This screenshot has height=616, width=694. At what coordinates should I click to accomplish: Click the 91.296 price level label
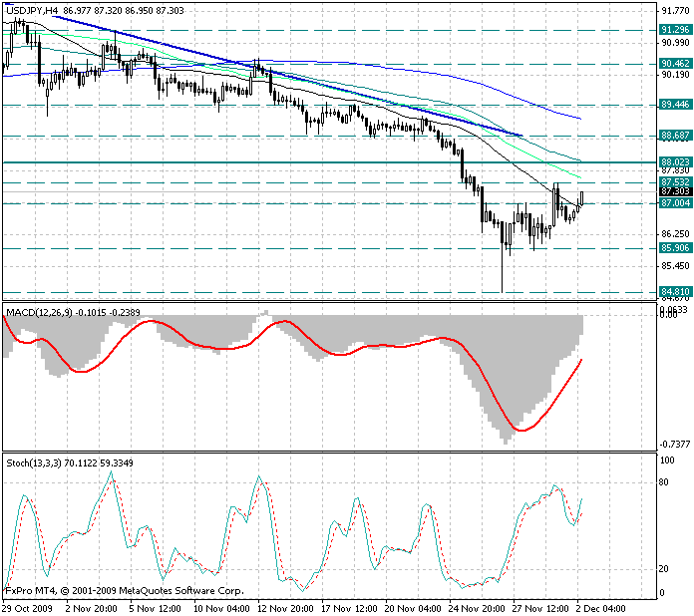[675, 30]
